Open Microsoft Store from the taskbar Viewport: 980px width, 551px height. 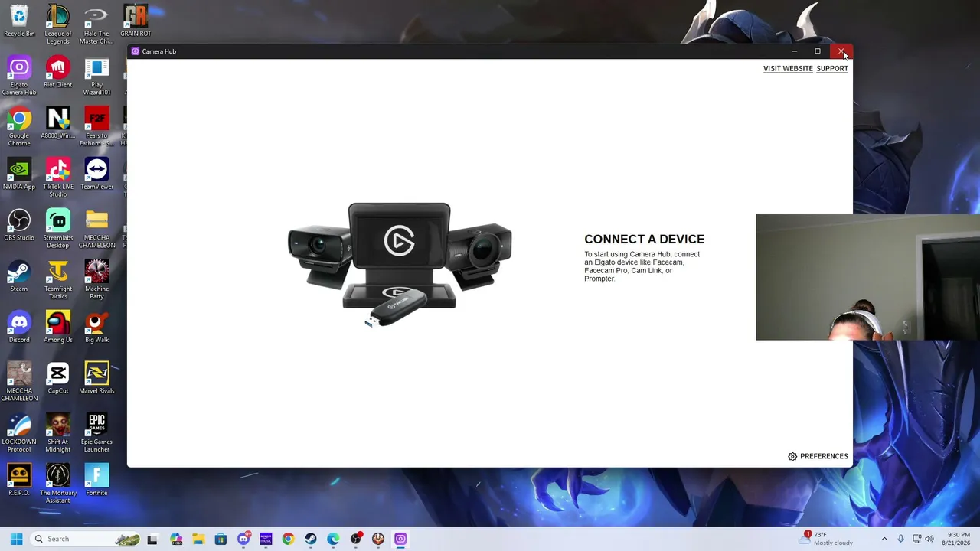[x=220, y=539]
